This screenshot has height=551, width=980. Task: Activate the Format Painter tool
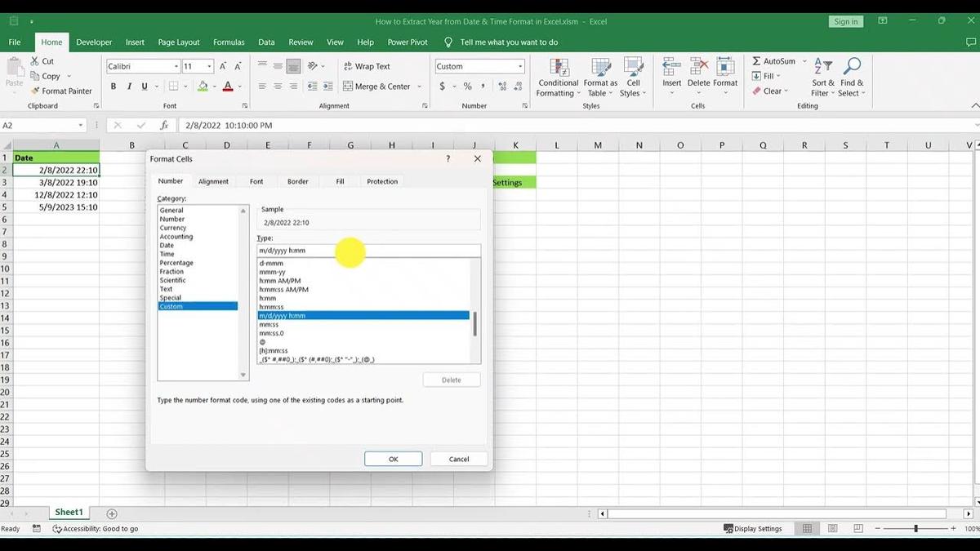click(62, 91)
